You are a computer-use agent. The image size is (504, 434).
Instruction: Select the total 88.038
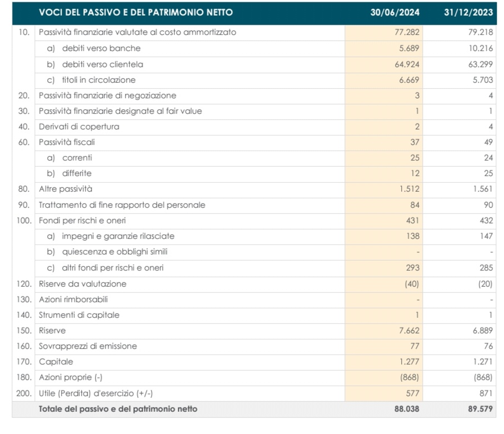407,409
